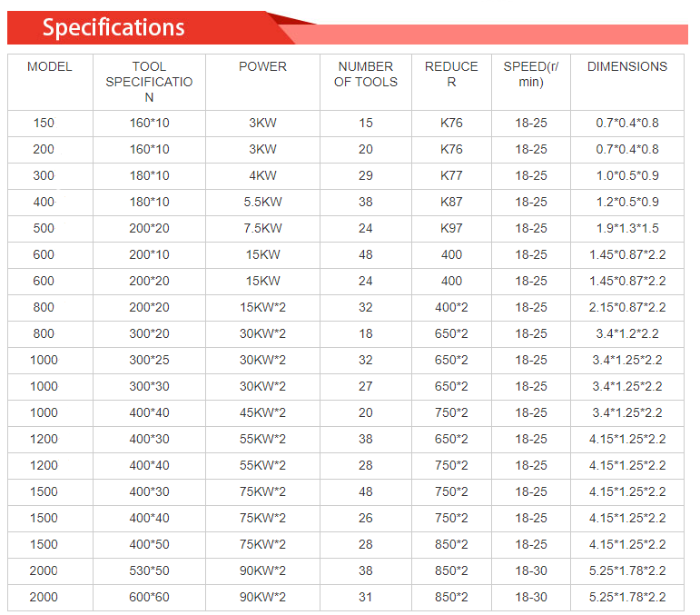
Task: Select dimensions cell 1.2*0.5*0.9
Action: [x=627, y=202]
